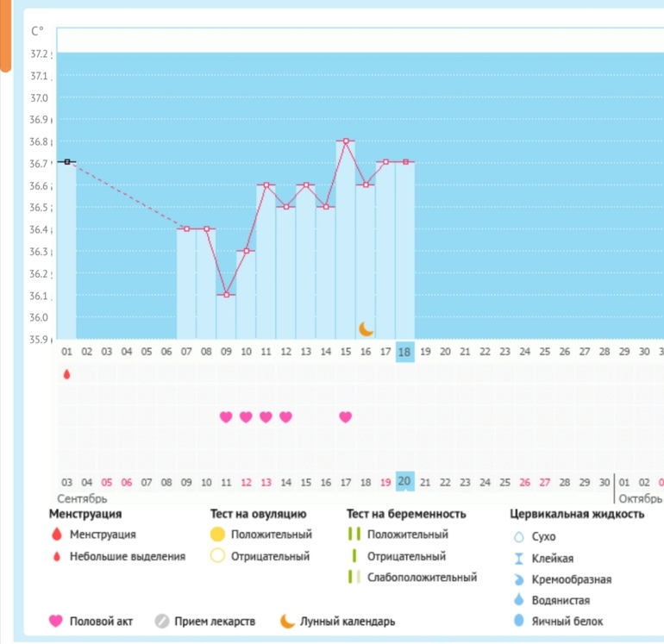The width and height of the screenshot is (664, 644).
Task: Click the spotting drop icon on day 01
Action: point(66,374)
